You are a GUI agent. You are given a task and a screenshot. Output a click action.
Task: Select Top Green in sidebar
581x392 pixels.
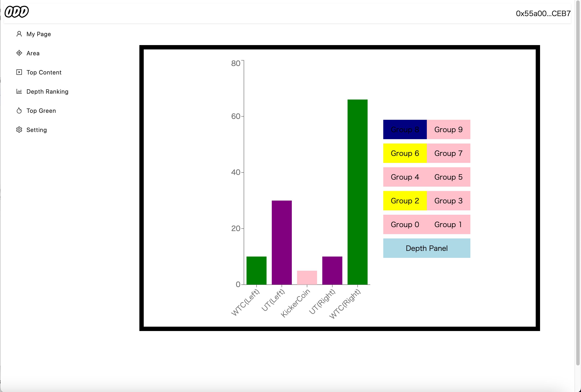pyautogui.click(x=41, y=111)
